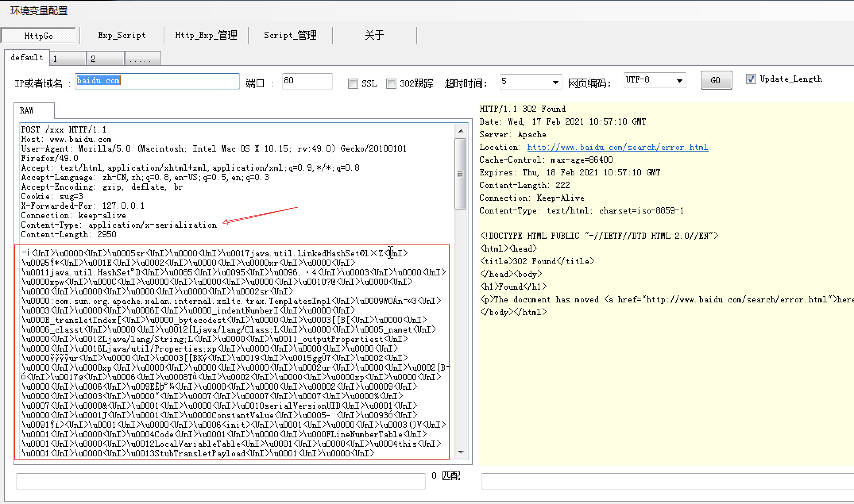Switch to the Exp_Script tab
854x504 pixels.
122,35
